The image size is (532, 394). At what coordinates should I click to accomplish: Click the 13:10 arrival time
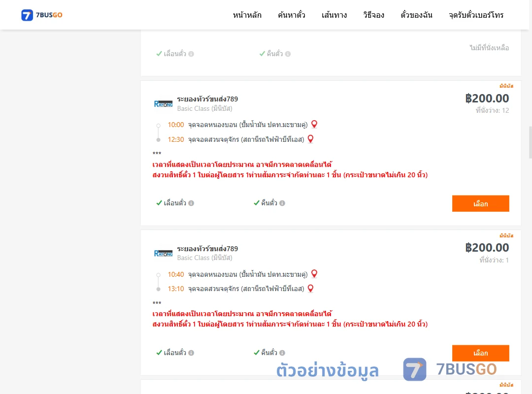point(176,289)
